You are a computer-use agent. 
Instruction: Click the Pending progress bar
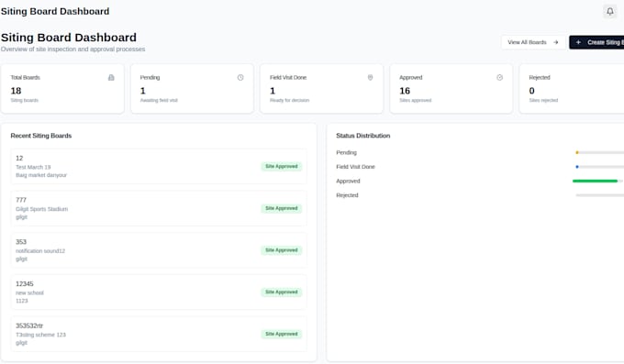coord(600,152)
